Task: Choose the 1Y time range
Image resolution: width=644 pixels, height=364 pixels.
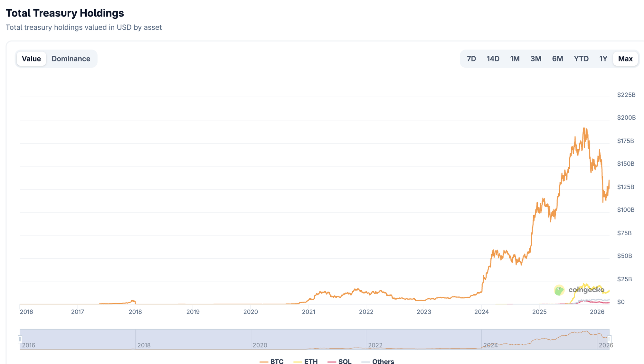Action: [x=603, y=59]
